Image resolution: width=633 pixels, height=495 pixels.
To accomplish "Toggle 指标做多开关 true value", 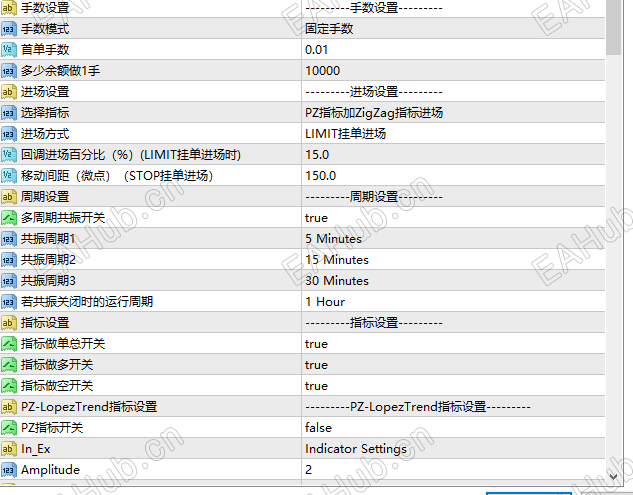I will 453,365.
